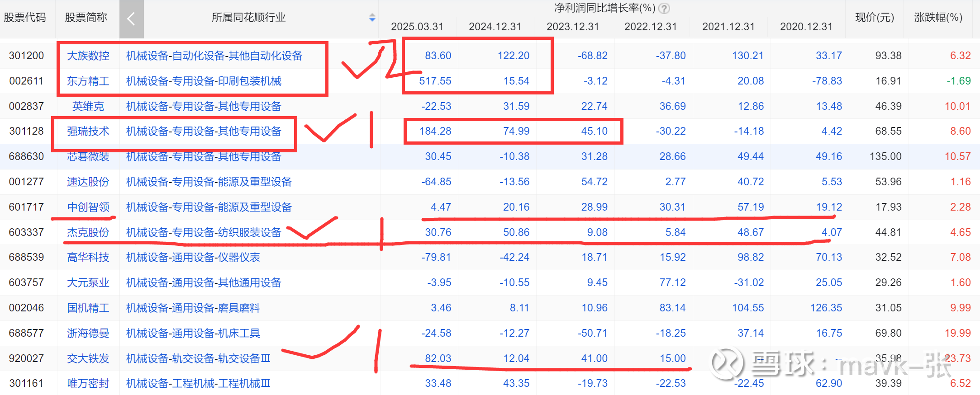This screenshot has height=395, width=980.
Task: Sort by 所属同花顺行业 column arrows
Action: click(372, 18)
